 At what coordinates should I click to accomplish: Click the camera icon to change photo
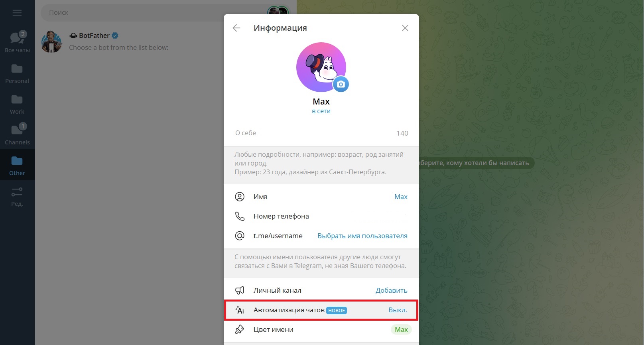[341, 84]
